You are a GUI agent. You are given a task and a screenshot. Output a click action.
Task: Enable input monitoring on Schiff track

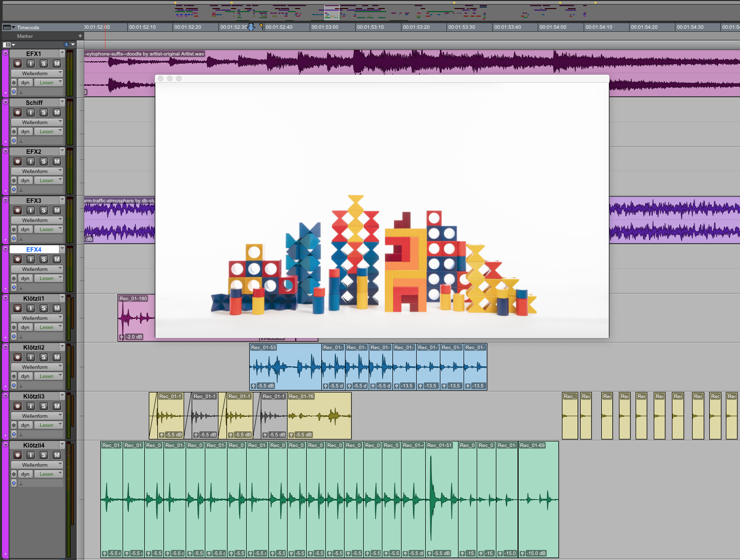tap(31, 113)
